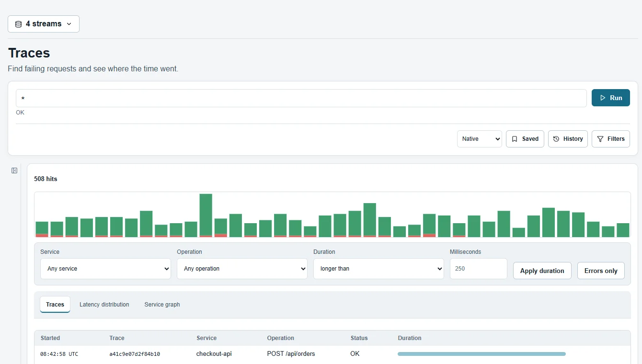The image size is (642, 364).
Task: Switch to the Latency distribution tab
Action: (104, 305)
